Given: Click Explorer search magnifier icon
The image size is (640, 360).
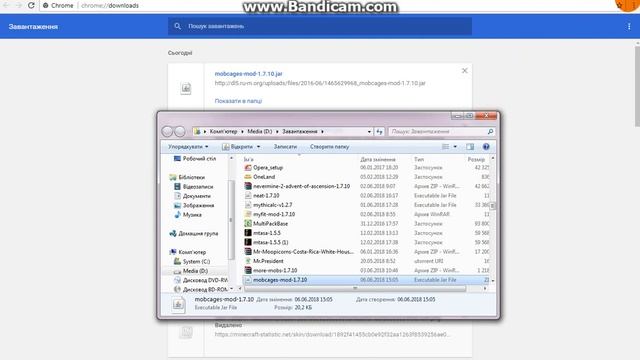Looking at the screenshot, I should (490, 131).
